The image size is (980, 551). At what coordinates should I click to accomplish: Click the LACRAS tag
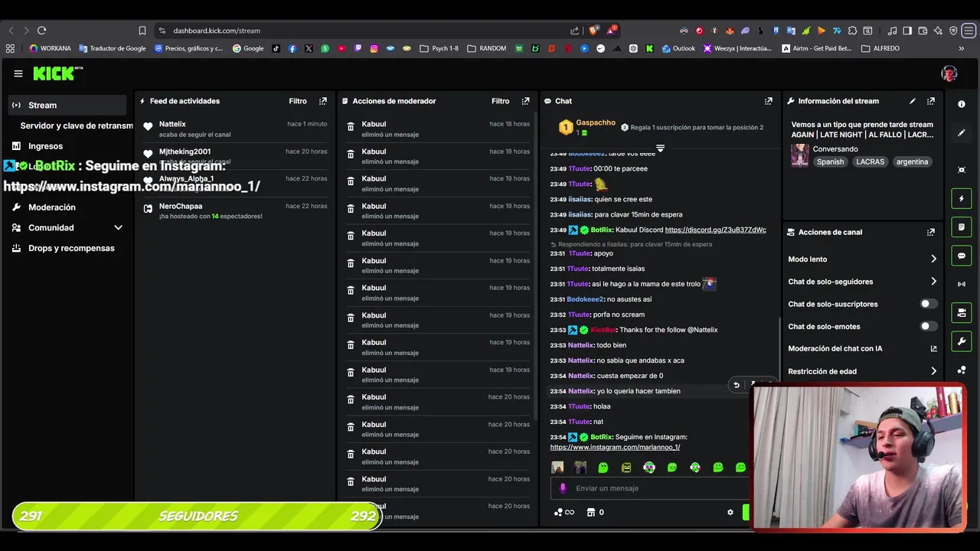click(871, 162)
